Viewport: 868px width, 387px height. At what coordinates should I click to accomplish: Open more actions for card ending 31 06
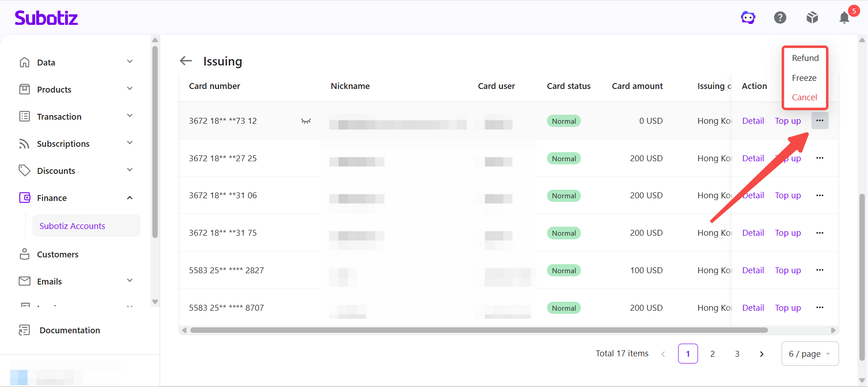tap(820, 196)
